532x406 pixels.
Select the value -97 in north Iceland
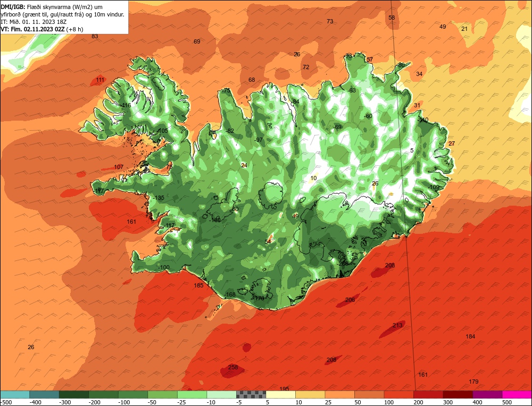[x=259, y=140]
